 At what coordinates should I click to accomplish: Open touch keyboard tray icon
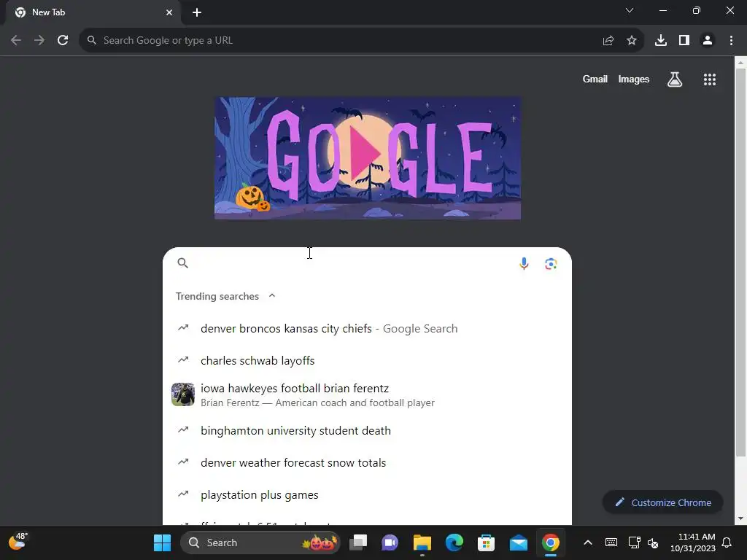[611, 542]
